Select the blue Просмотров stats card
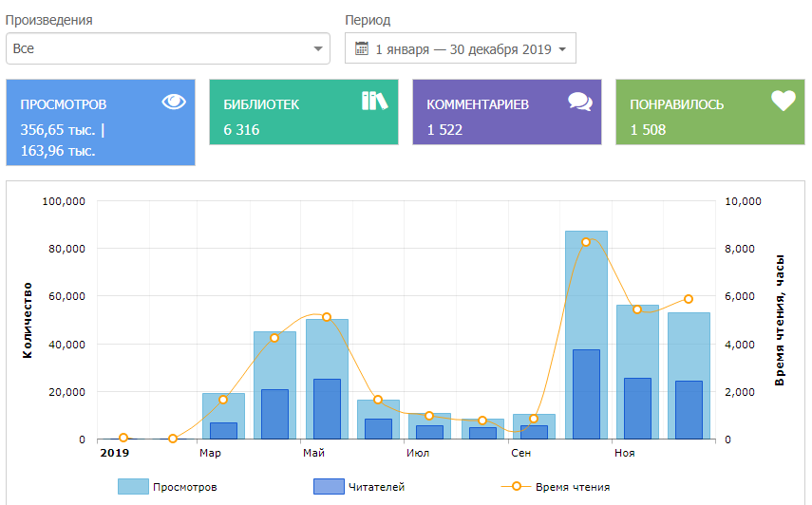812x505 pixels. click(x=101, y=122)
